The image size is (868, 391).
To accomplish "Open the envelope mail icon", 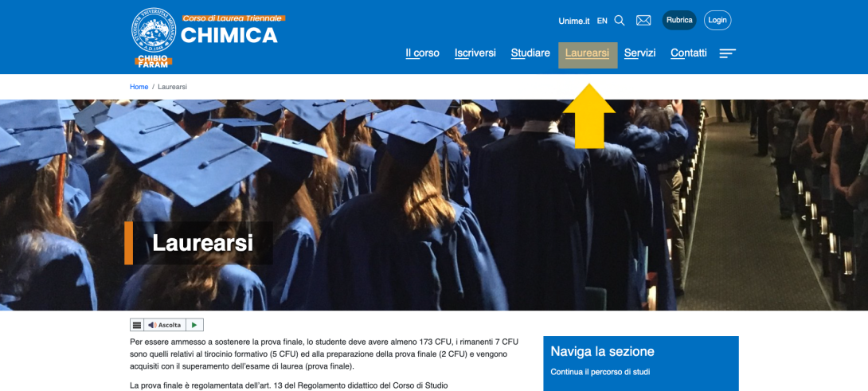I will point(643,21).
